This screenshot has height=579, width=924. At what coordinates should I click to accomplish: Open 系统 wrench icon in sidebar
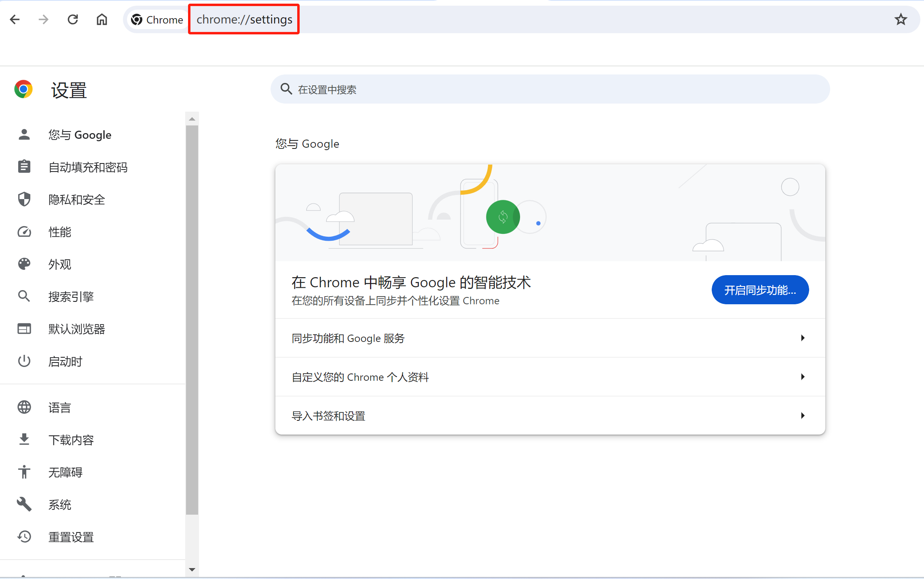(24, 505)
